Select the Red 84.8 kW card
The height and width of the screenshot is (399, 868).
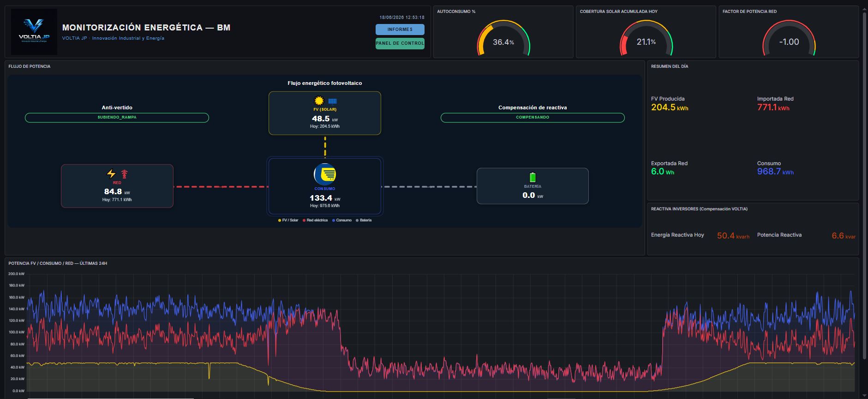click(117, 186)
